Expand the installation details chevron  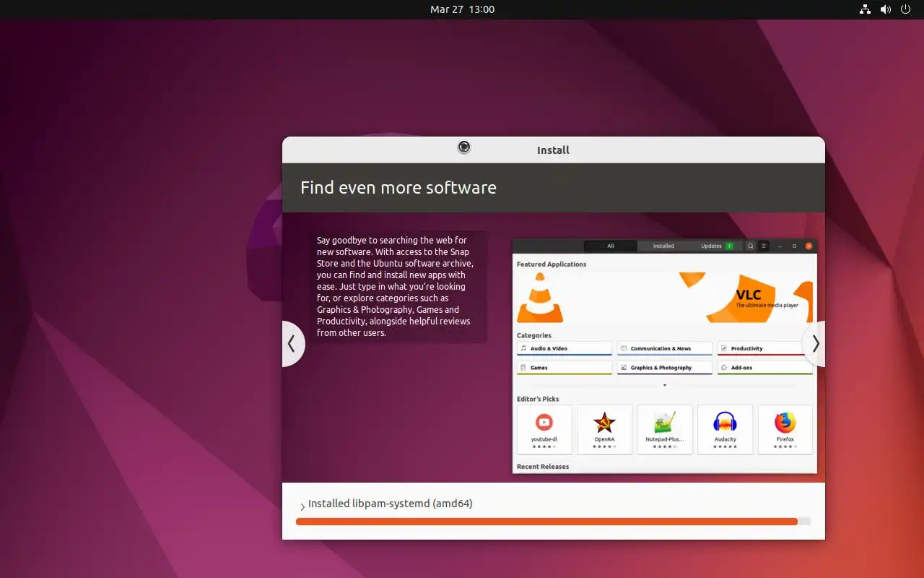(x=302, y=506)
